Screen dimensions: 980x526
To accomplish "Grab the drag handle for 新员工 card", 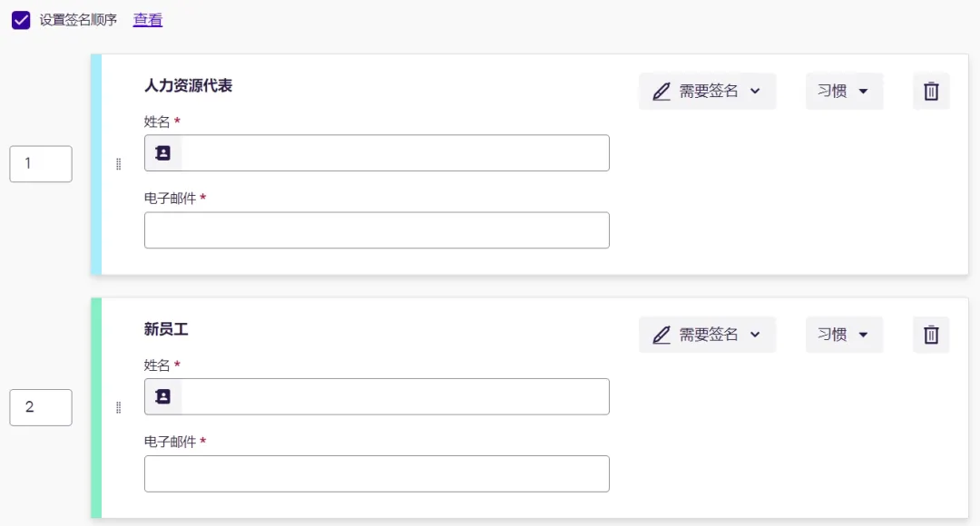I will pos(118,407).
